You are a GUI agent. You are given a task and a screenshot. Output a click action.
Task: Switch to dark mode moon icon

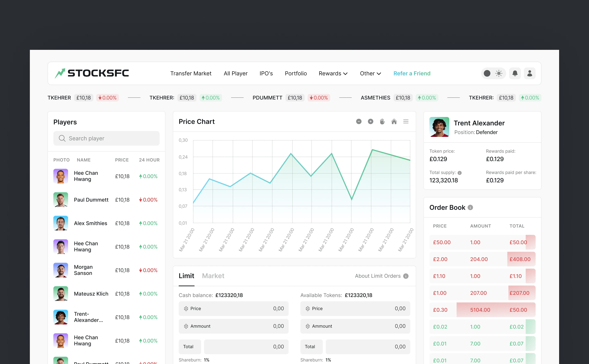coord(487,73)
